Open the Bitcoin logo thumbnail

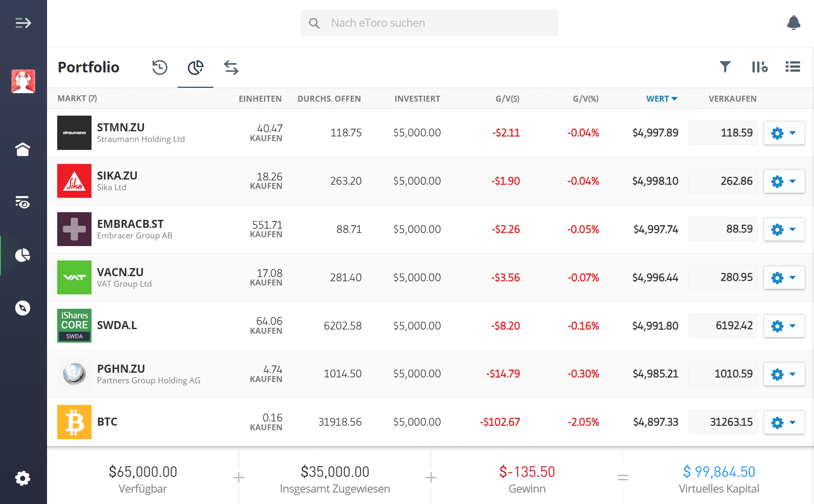coord(74,422)
